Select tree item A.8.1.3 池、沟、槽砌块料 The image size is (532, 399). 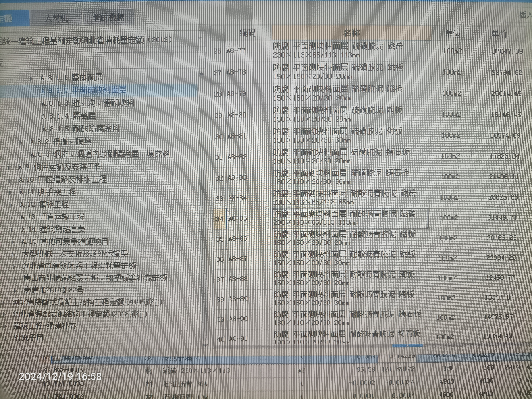coord(88,103)
